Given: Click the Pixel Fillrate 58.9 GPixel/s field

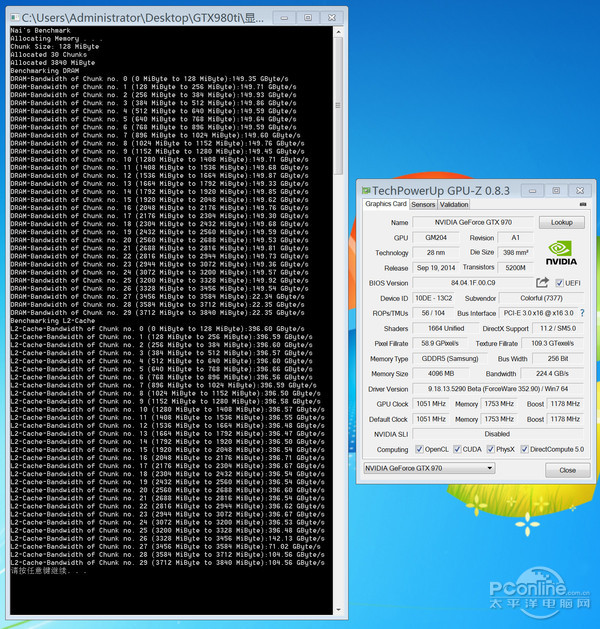Looking at the screenshot, I should pos(440,343).
